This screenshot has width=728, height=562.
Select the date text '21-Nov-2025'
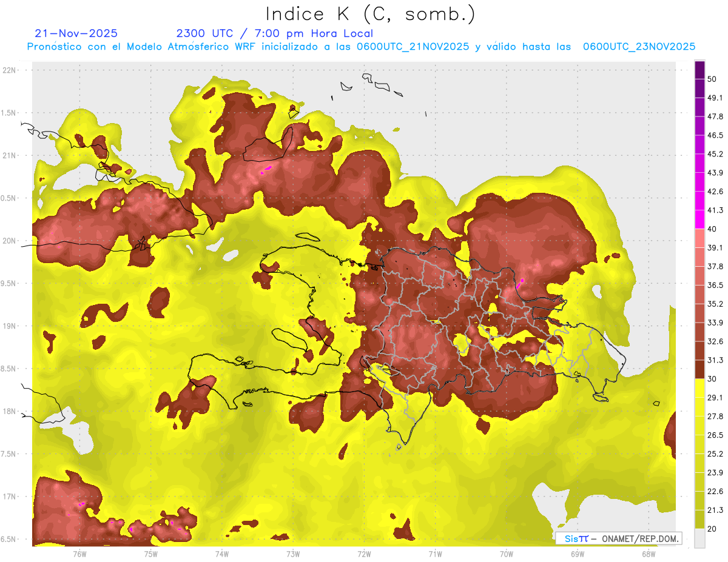(76, 33)
